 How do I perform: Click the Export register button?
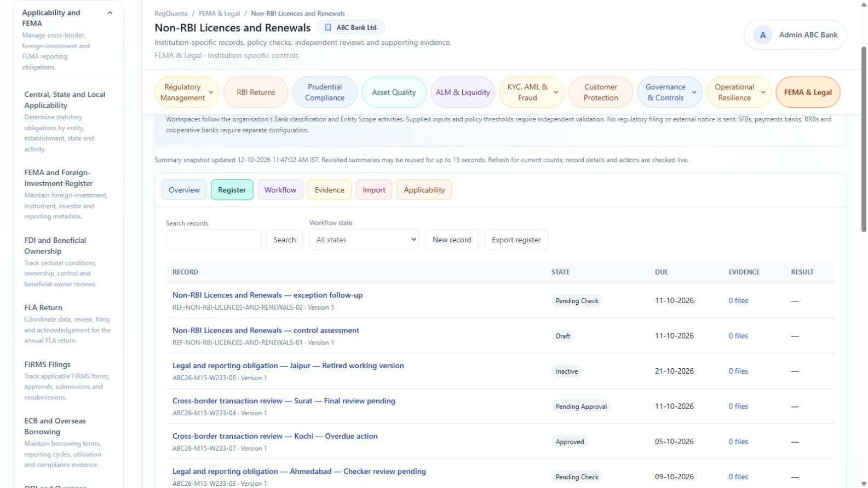point(516,240)
